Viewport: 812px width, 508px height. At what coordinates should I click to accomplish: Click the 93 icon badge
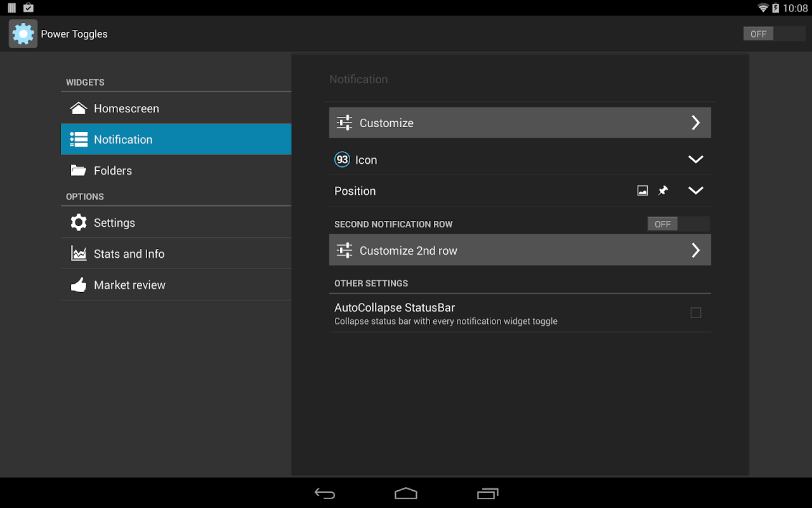(341, 159)
